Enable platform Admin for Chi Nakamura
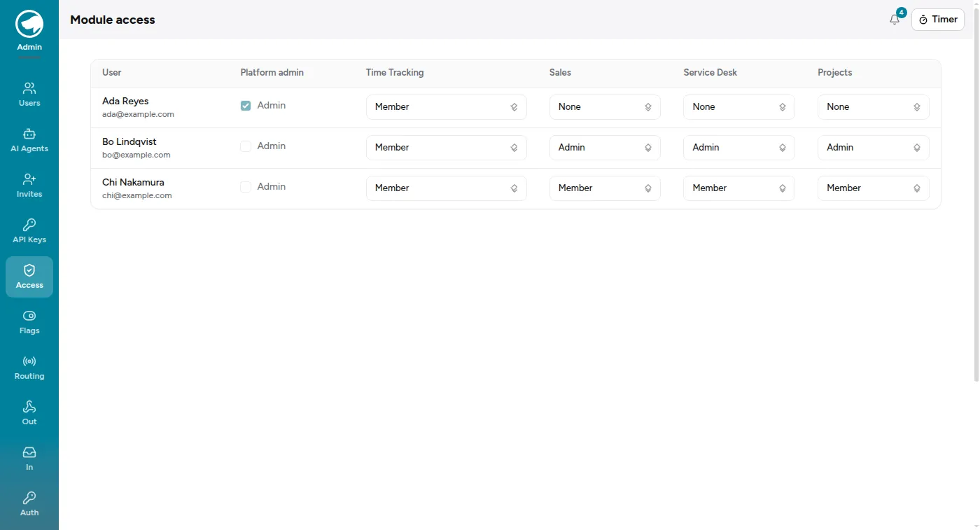Viewport: 980px width, 530px height. click(x=246, y=187)
